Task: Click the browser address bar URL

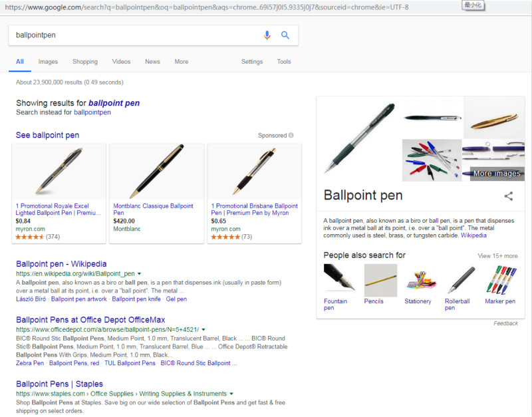Action: 207,7
